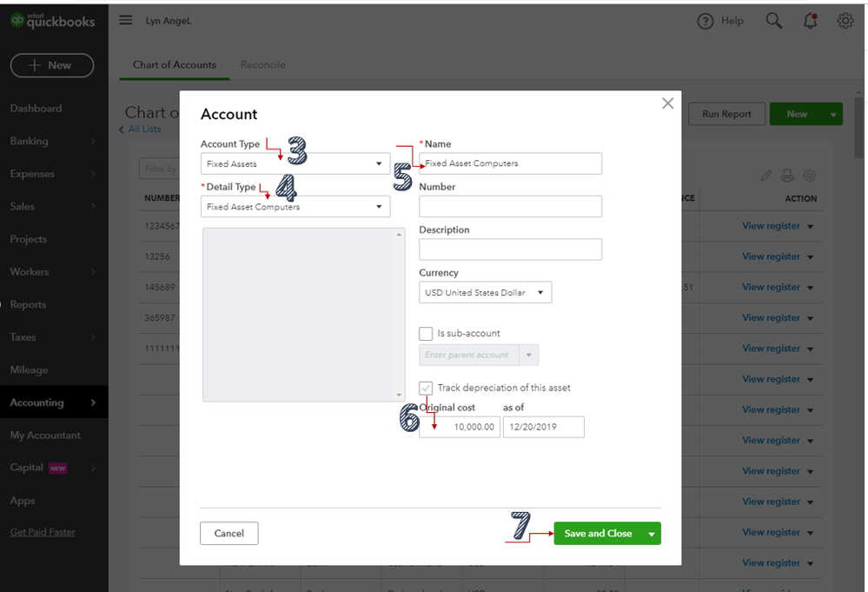Close the Account dialog with X
This screenshot has width=868, height=592.
[667, 103]
